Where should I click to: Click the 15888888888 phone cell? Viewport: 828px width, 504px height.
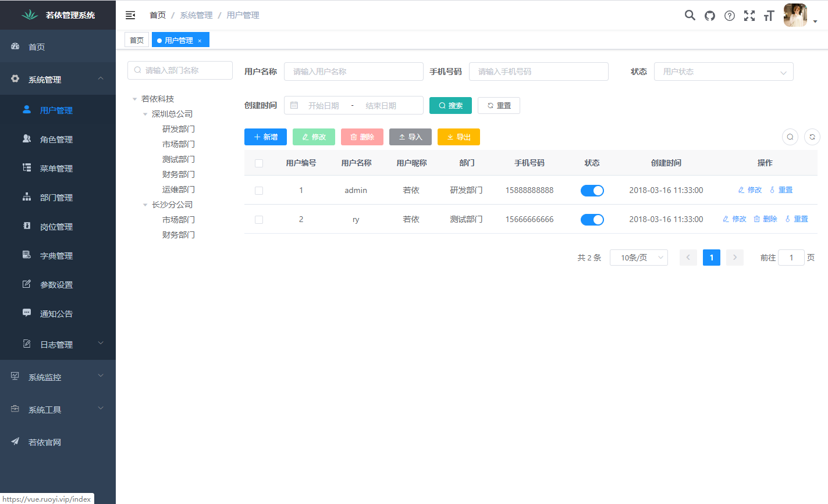pyautogui.click(x=530, y=190)
